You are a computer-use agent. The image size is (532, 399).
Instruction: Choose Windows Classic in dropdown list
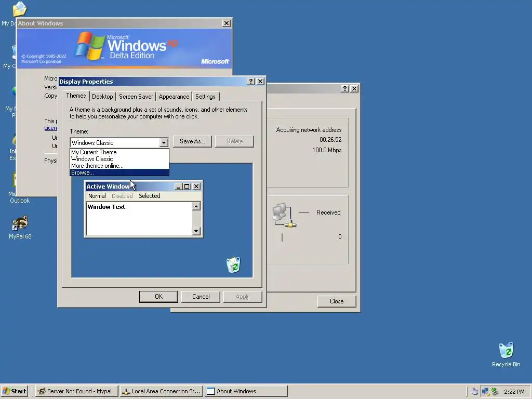tap(119, 159)
